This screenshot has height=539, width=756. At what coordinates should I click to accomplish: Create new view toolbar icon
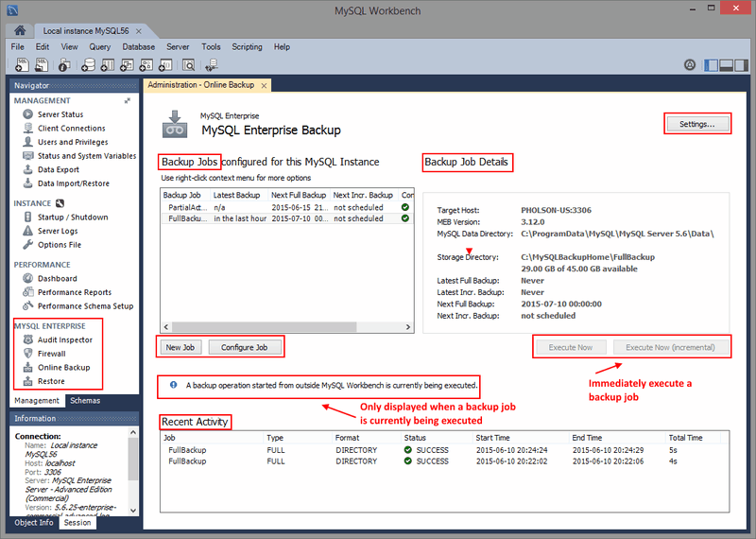click(127, 64)
